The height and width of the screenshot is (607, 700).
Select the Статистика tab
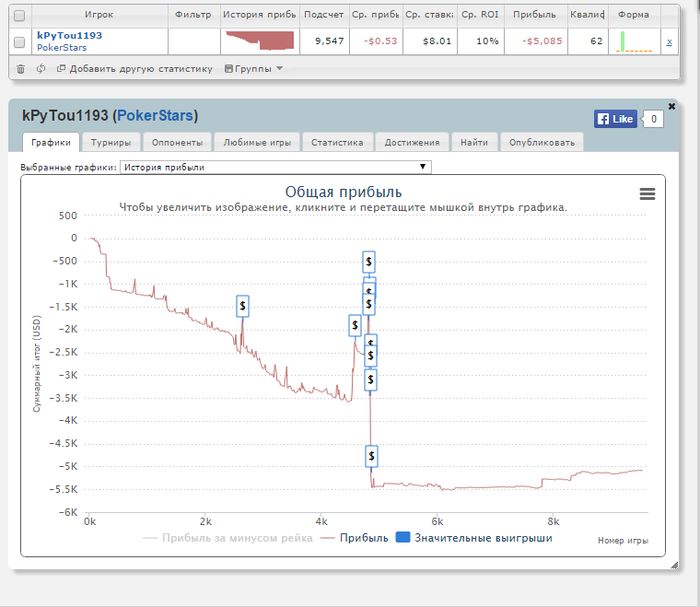coord(337,142)
